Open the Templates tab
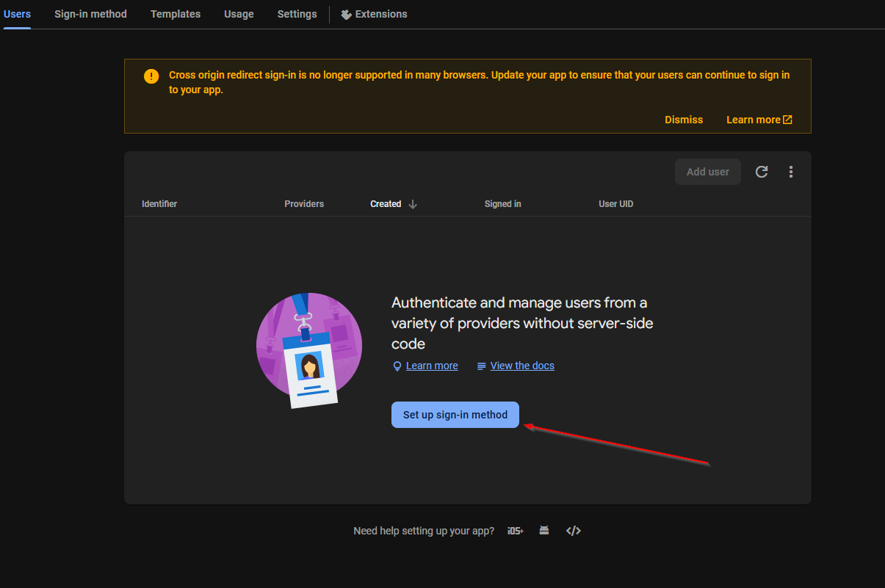 point(175,13)
